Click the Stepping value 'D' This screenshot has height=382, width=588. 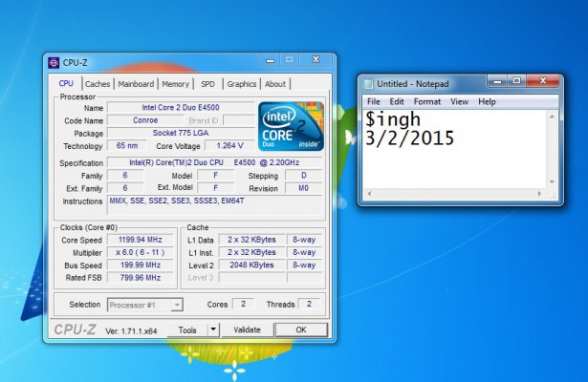(x=303, y=176)
